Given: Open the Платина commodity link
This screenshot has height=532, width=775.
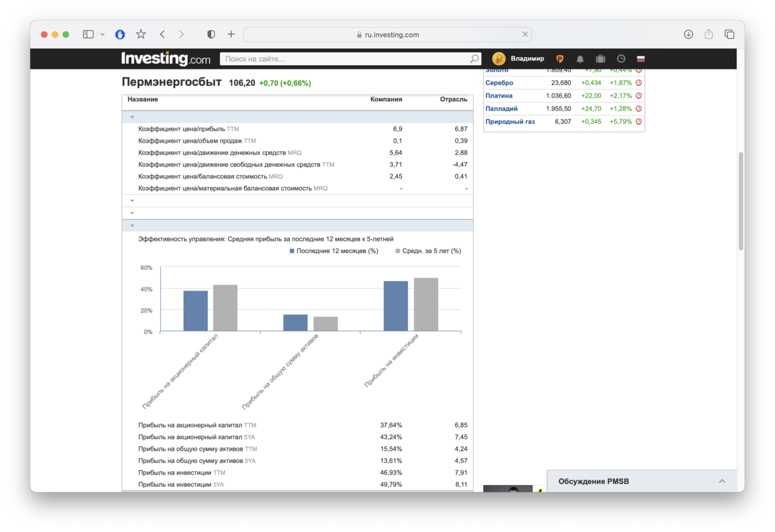Looking at the screenshot, I should click(499, 96).
